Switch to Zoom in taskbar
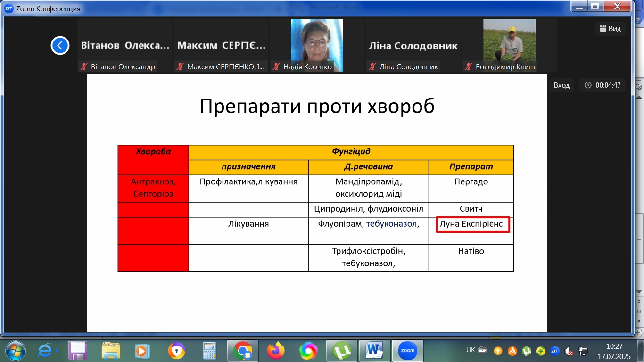The width and height of the screenshot is (644, 362). [x=407, y=351]
